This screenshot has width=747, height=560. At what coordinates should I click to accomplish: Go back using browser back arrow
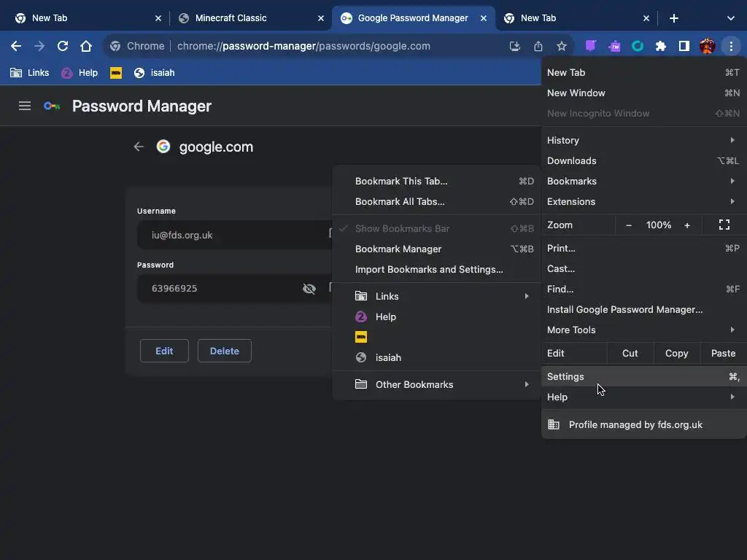click(16, 46)
